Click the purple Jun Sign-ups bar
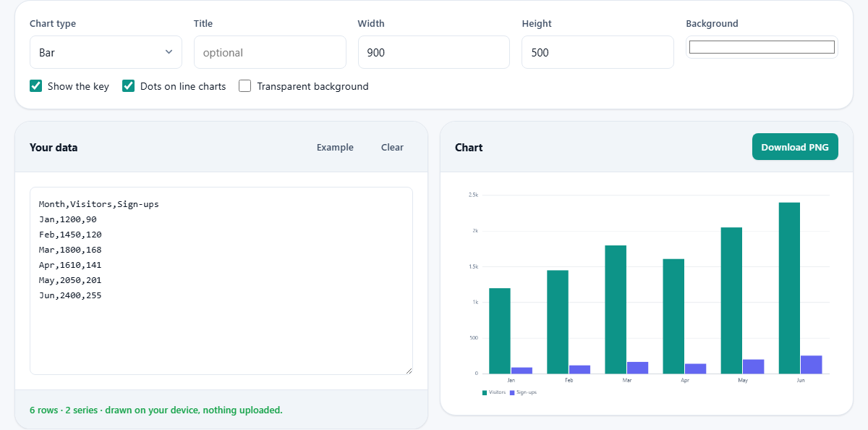This screenshot has height=430, width=868. click(x=812, y=365)
